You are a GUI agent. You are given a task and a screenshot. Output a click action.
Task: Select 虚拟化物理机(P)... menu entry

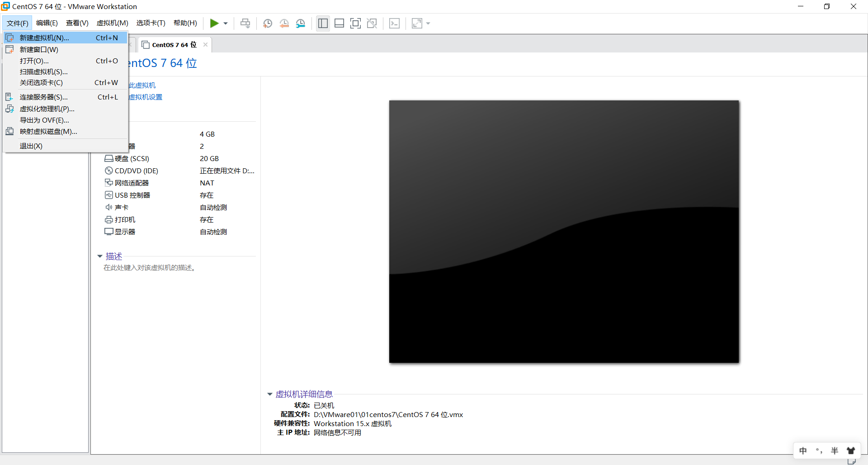tap(66, 109)
